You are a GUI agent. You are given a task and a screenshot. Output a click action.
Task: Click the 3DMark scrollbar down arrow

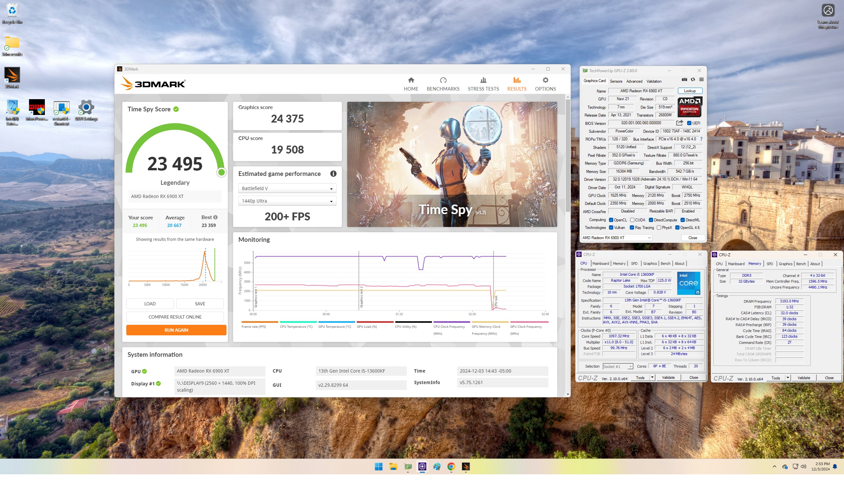tap(568, 394)
